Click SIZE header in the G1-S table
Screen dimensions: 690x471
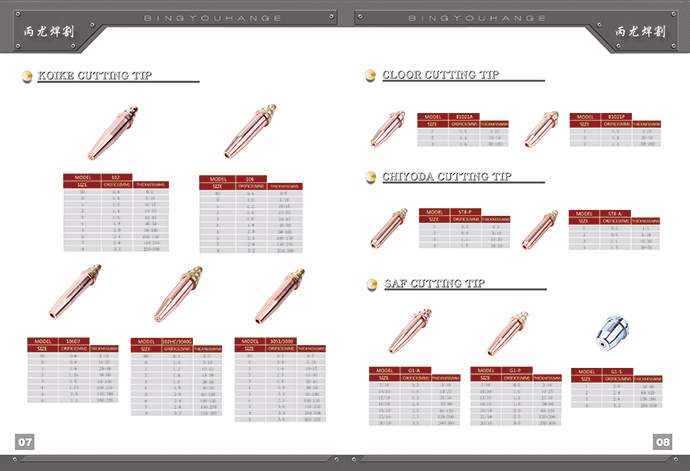point(587,379)
